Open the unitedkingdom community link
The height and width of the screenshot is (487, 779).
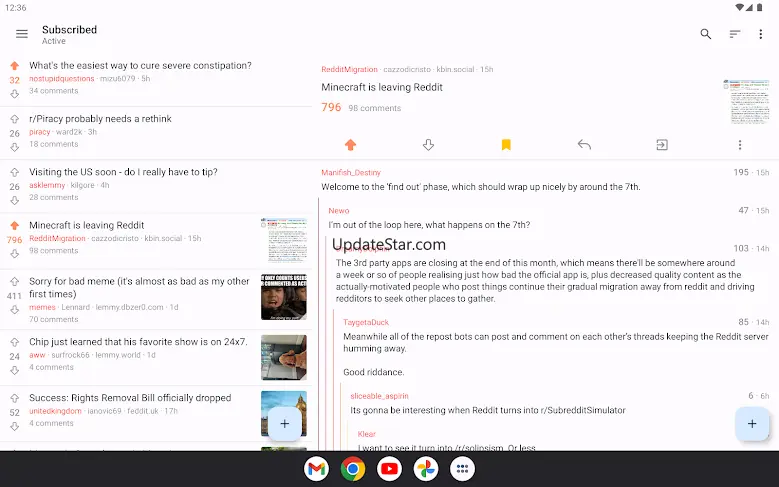55,411
